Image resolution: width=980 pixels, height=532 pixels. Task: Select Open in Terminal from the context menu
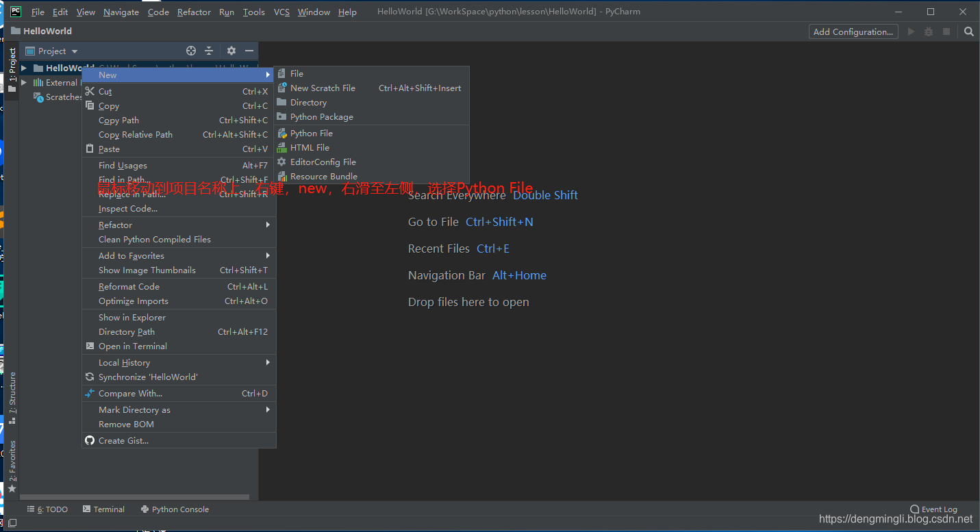click(x=178, y=346)
